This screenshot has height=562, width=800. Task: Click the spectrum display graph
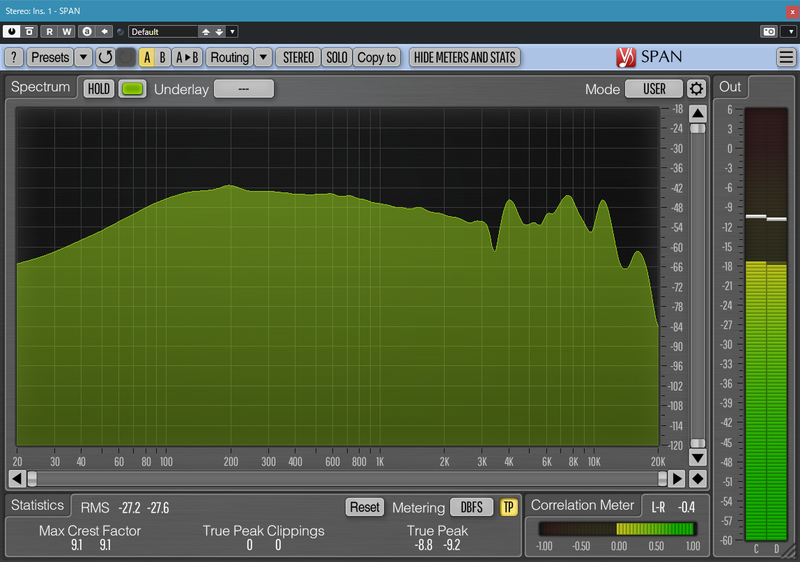tap(337, 276)
